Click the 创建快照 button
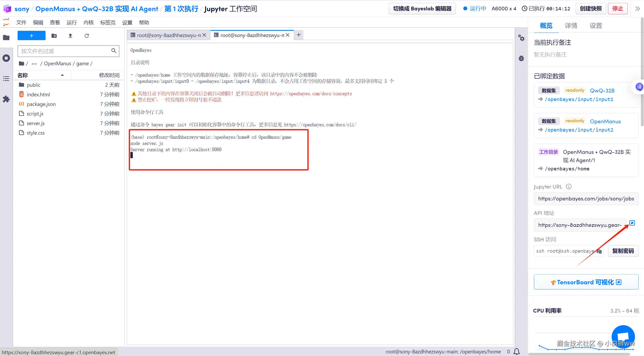The width and height of the screenshot is (644, 356). [590, 9]
